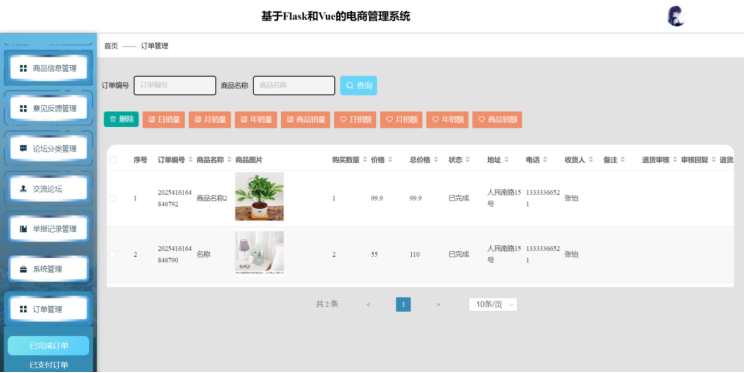Viewport: 744px width, 373px height.
Task: Sort by the 备注 column arrows
Action: tap(623, 160)
